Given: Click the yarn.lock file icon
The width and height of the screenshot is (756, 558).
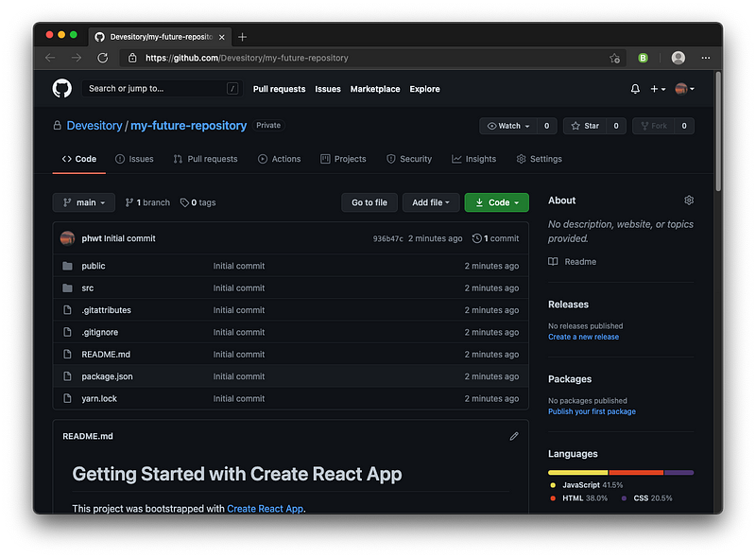Looking at the screenshot, I should (x=67, y=398).
